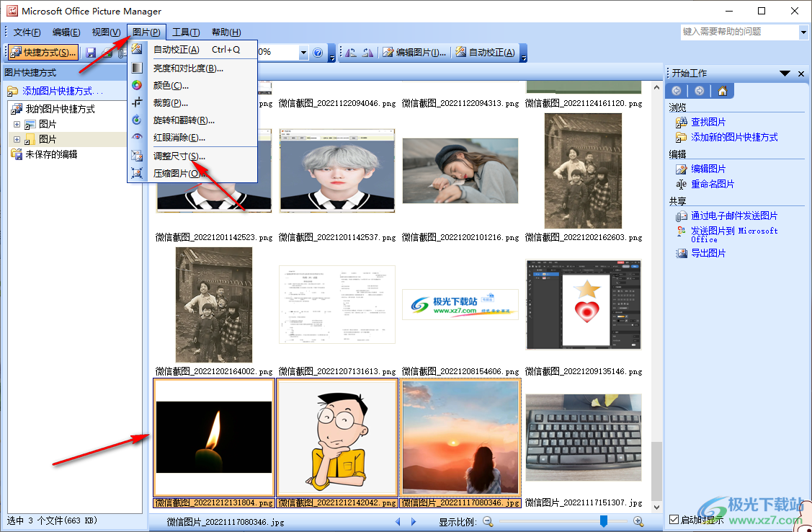Image resolution: width=812 pixels, height=532 pixels.
Task: Choose 亮度和对比度(B)... menu entry
Action: 192,68
